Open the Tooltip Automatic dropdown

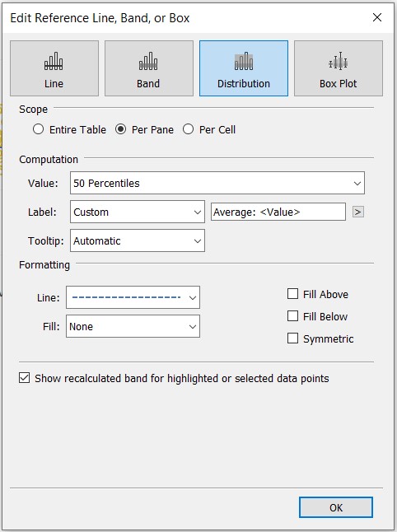coord(138,241)
